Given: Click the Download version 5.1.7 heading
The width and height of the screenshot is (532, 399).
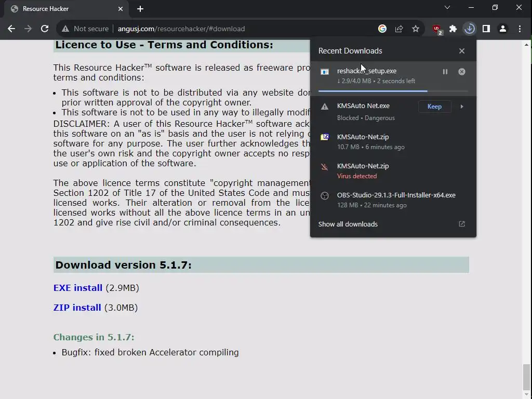Looking at the screenshot, I should pyautogui.click(x=124, y=265).
